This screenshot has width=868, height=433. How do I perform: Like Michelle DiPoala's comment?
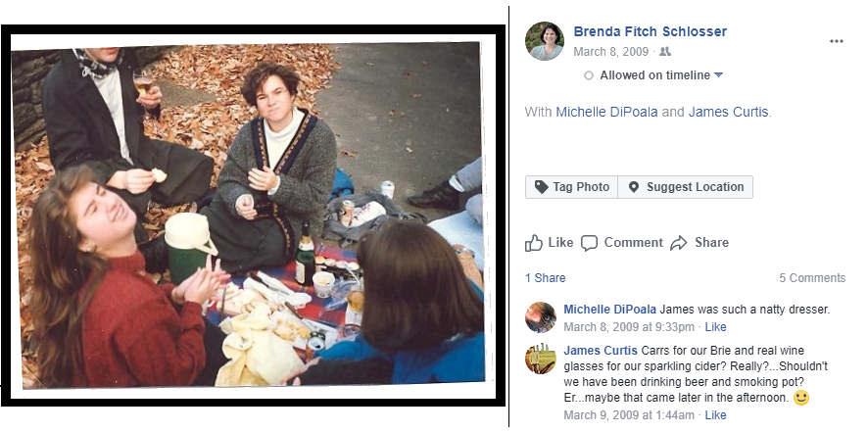[x=716, y=327]
